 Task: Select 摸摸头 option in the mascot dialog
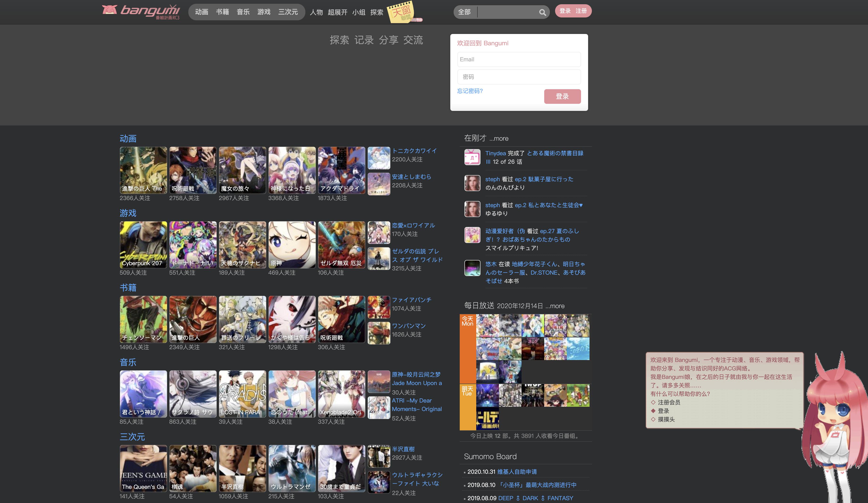click(666, 419)
